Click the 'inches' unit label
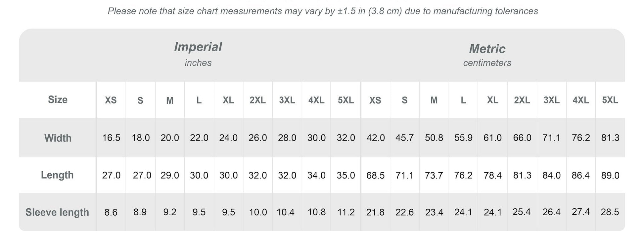The width and height of the screenshot is (644, 251). [198, 63]
